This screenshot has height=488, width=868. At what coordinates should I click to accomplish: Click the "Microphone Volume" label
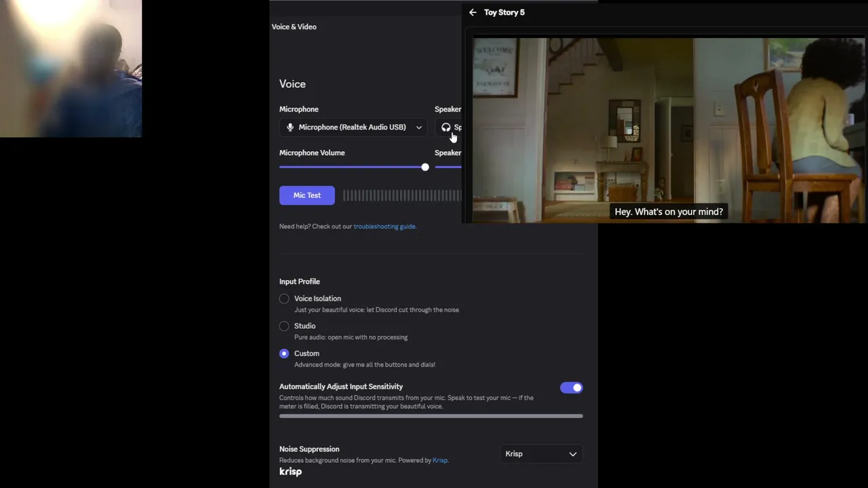[312, 152]
